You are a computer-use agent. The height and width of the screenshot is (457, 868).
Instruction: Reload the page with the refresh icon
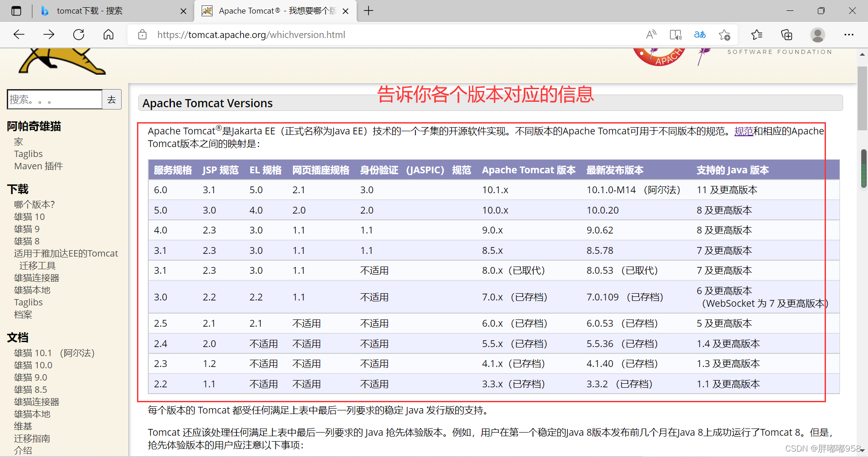79,34
